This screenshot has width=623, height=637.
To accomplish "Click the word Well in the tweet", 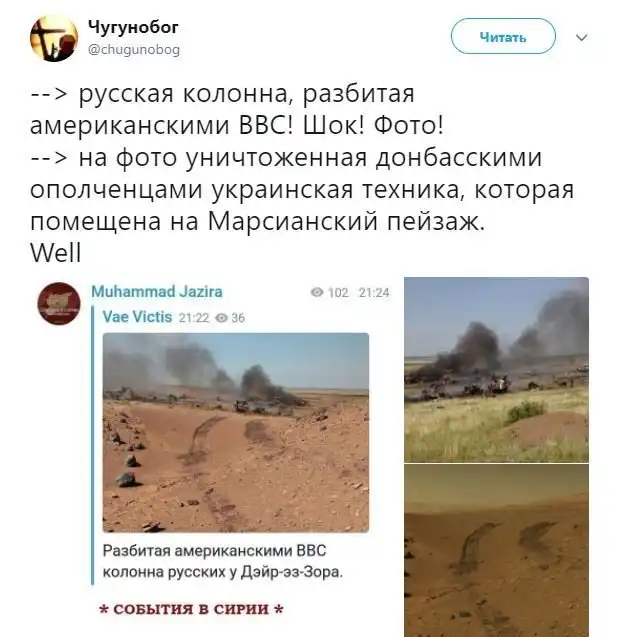I will point(56,253).
